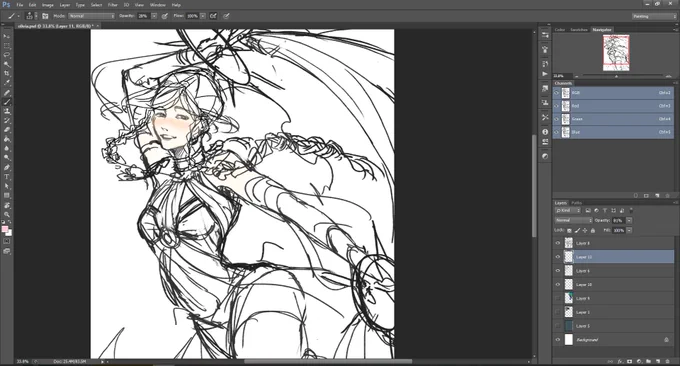Select the Blur tool
This screenshot has height=366, width=680.
pos(7,148)
